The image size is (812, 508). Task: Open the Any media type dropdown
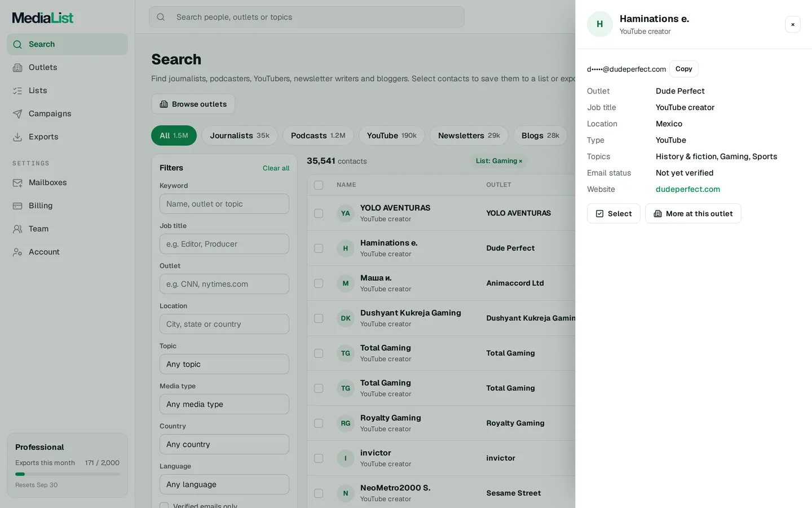click(x=224, y=404)
